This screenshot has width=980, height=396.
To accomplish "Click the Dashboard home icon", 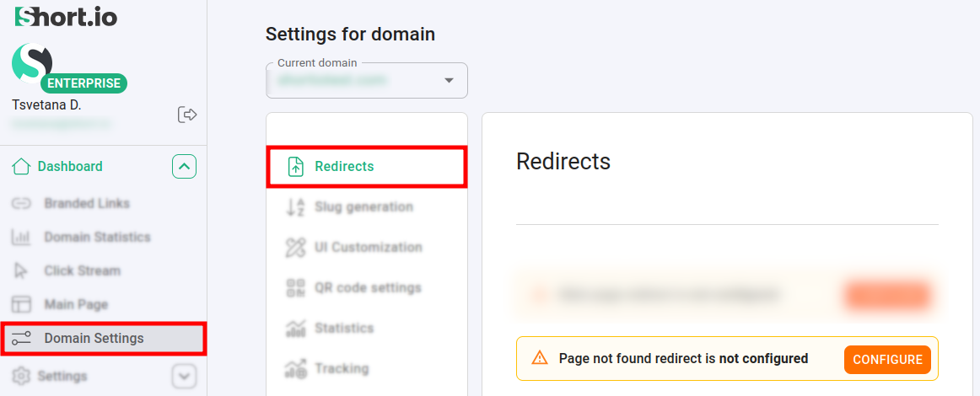I will pos(22,167).
